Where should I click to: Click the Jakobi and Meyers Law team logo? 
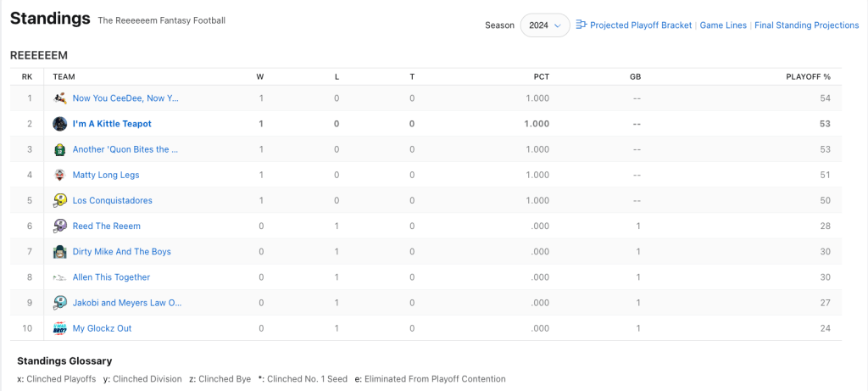tap(60, 303)
